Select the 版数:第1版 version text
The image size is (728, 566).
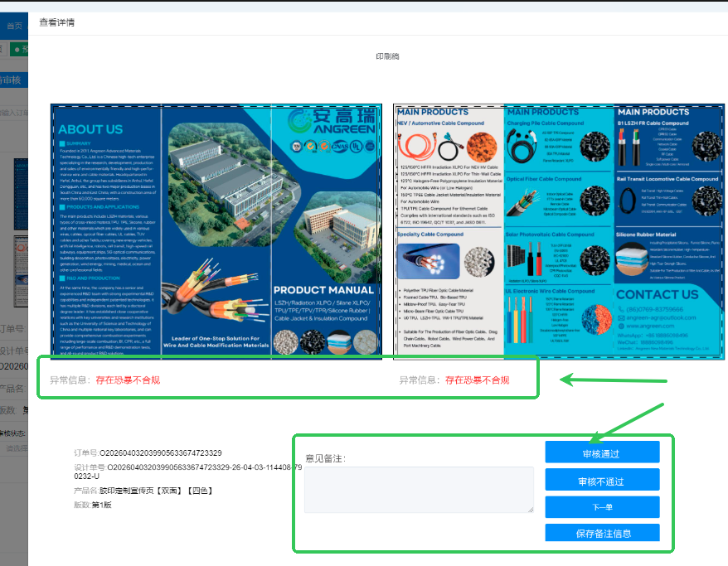click(92, 505)
